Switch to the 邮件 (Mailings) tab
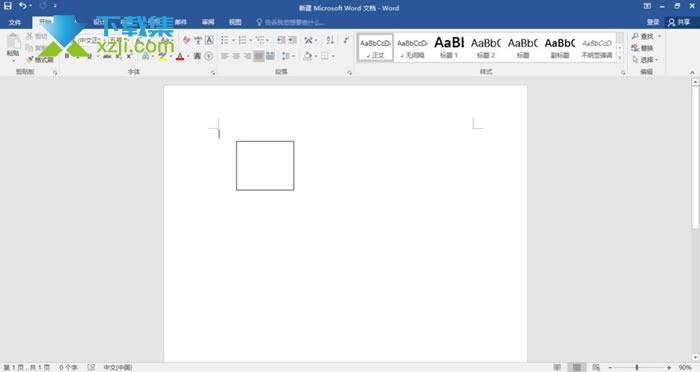This screenshot has height=372, width=700. tap(181, 22)
